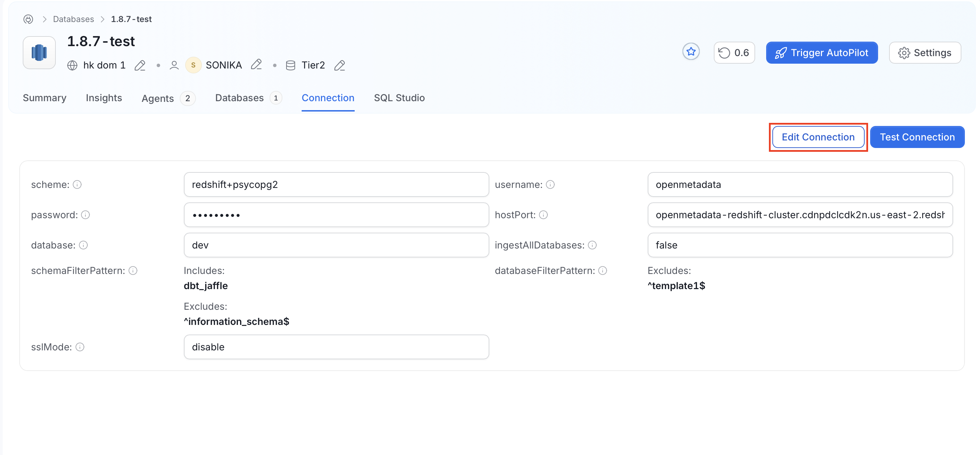This screenshot has width=980, height=455.
Task: Select ^template1$ exclude pattern
Action: coord(676,286)
